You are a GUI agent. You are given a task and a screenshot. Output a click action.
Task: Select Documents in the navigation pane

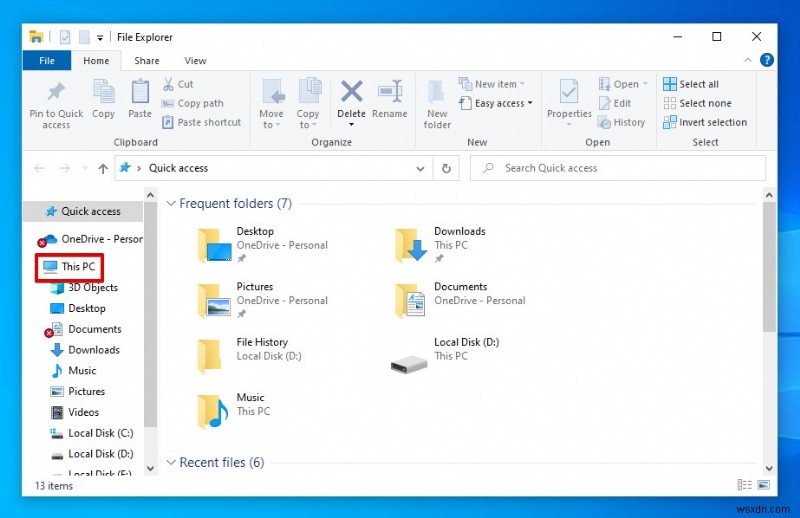click(x=84, y=329)
